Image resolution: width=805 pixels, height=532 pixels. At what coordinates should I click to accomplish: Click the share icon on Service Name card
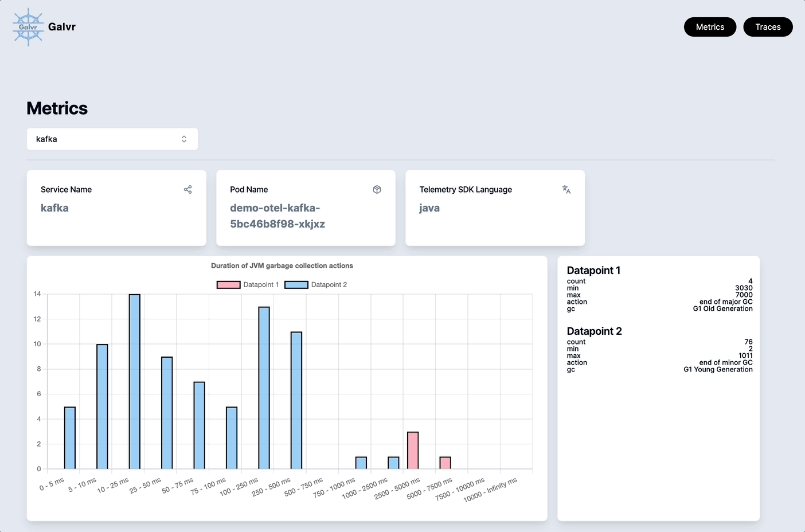tap(187, 190)
